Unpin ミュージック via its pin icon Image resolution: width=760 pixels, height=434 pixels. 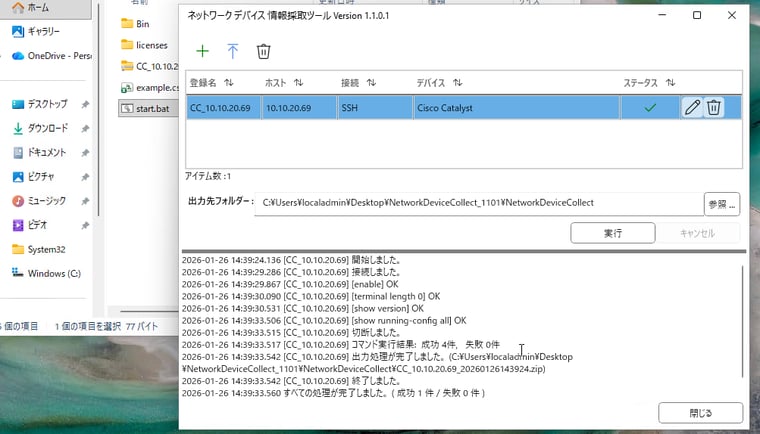click(x=85, y=201)
